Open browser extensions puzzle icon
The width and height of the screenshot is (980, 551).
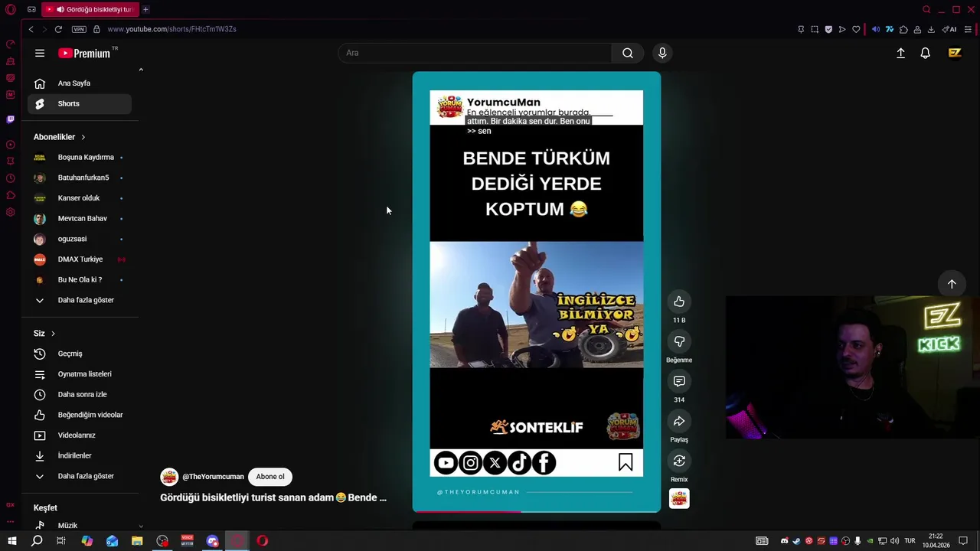pos(903,29)
